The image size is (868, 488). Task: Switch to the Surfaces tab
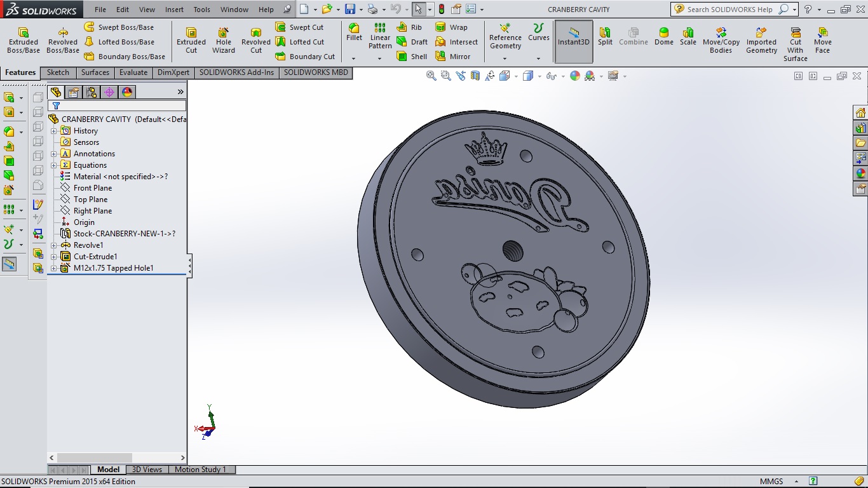click(95, 72)
